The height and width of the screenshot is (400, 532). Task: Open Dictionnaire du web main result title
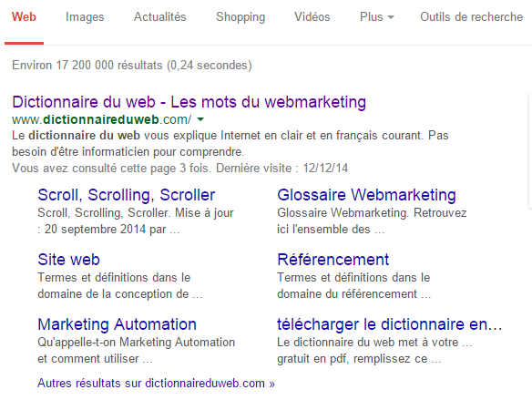189,102
